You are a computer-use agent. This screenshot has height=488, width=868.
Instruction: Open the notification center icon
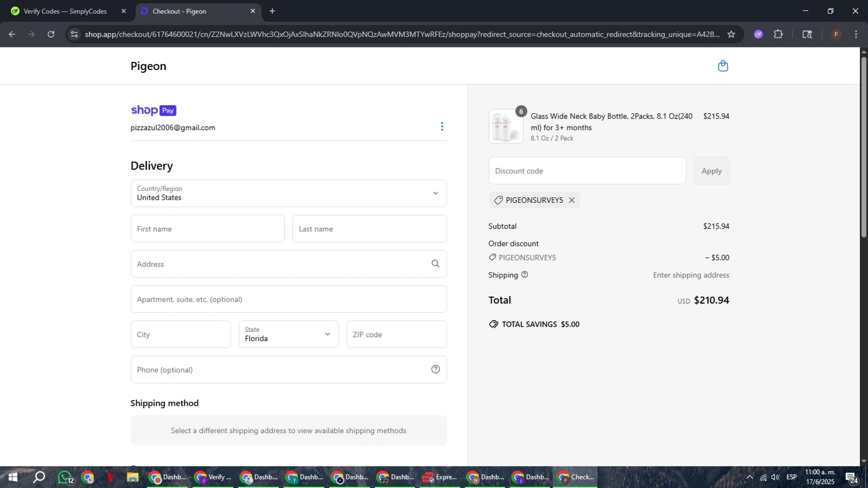(x=852, y=478)
